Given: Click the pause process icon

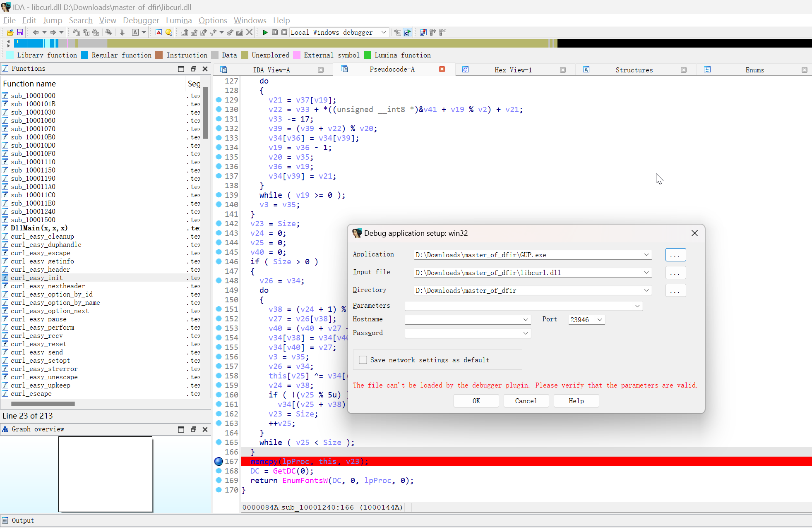Looking at the screenshot, I should 275,32.
